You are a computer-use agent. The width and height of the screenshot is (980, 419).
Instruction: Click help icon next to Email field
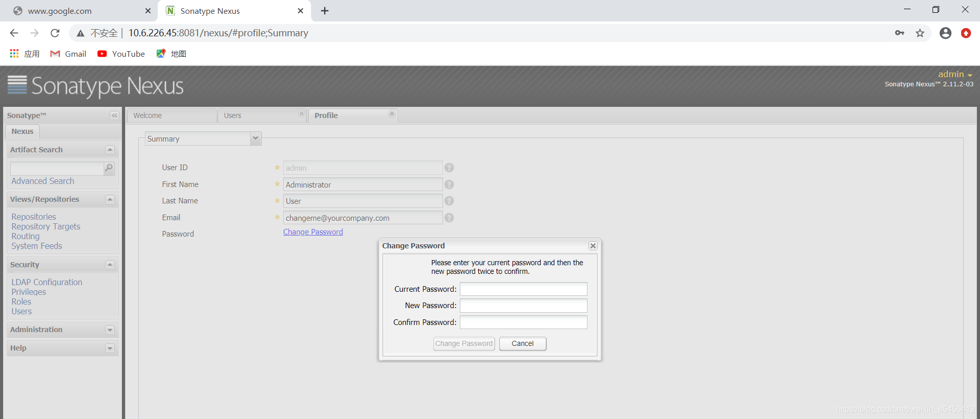coord(449,218)
